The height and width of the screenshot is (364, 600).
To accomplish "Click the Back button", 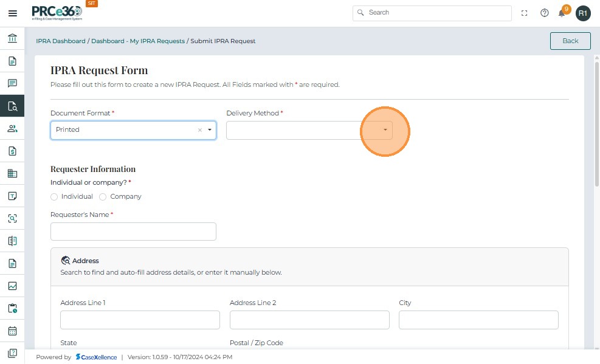I will (x=570, y=41).
